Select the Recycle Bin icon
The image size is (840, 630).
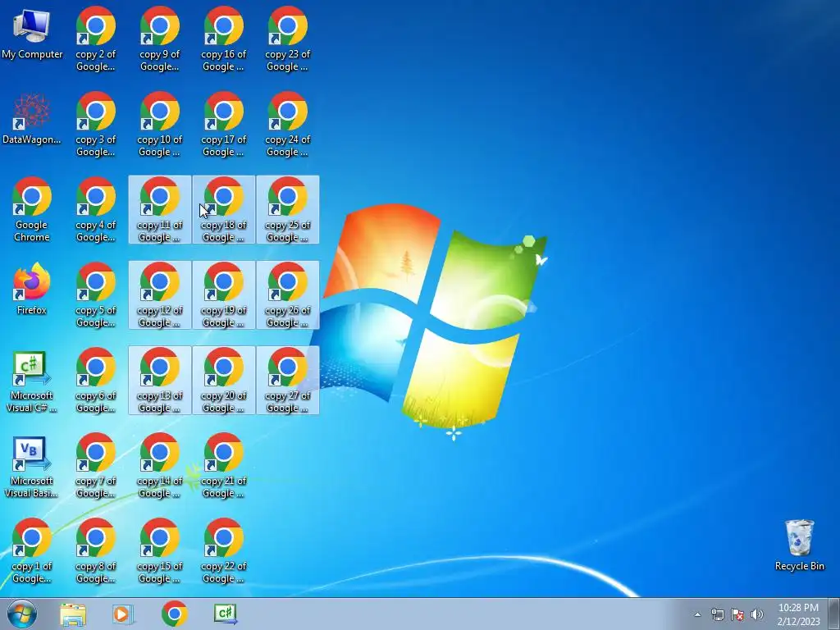[x=799, y=545]
